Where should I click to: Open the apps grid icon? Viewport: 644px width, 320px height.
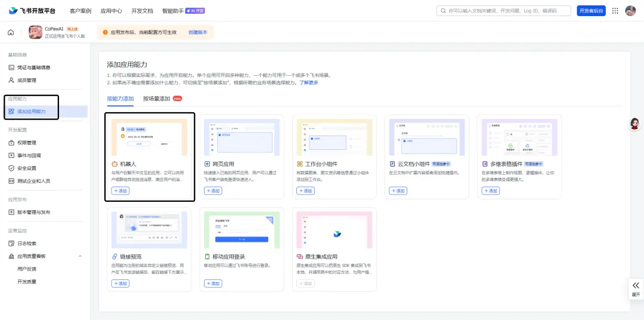coord(615,11)
